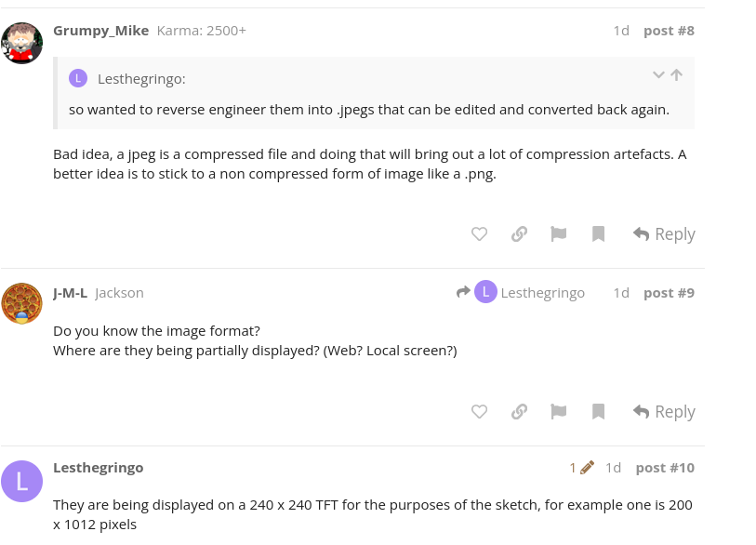Flag Grumpy_Mike's post #8
Viewport: 756px width, 545px height.
(x=559, y=234)
